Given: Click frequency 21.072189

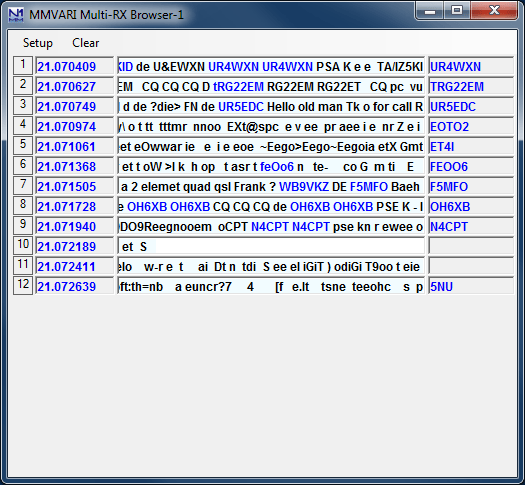Looking at the screenshot, I should click(x=75, y=246).
